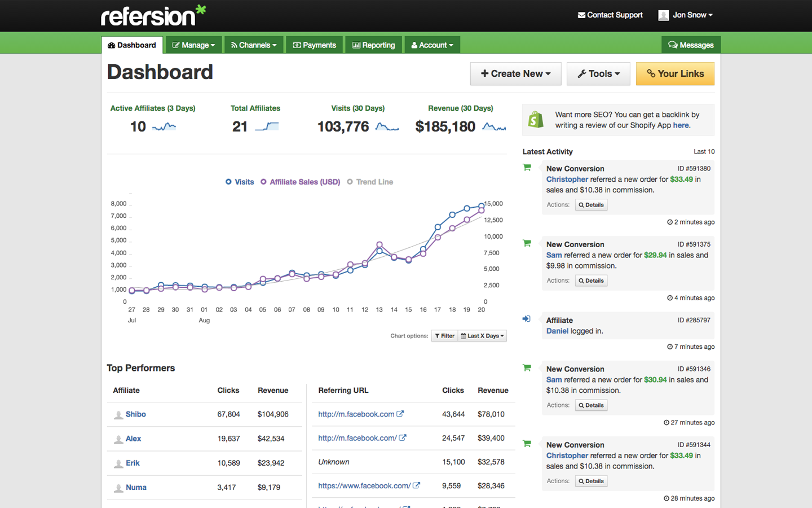
Task: Click Shibo's affiliate avatar icon
Action: tap(118, 415)
